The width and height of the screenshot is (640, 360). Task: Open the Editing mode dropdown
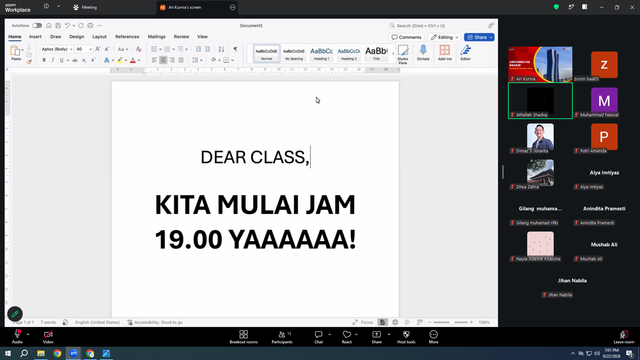(x=444, y=37)
